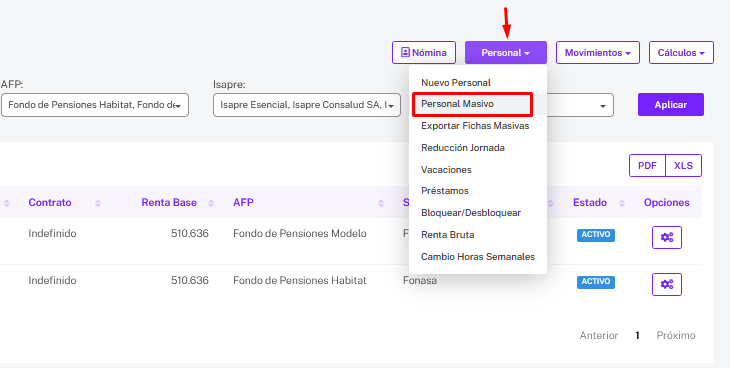The width and height of the screenshot is (730, 368).
Task: Sort table by Contrato column arrows
Action: [98, 203]
